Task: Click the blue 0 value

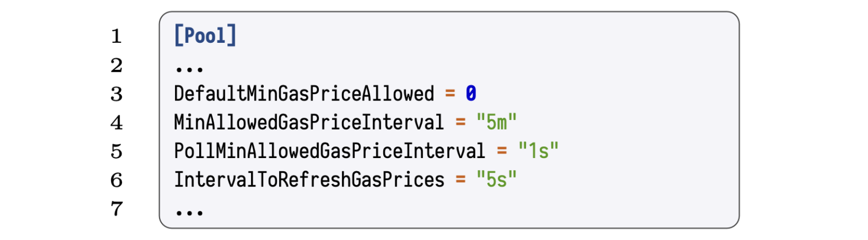Action: [x=470, y=94]
